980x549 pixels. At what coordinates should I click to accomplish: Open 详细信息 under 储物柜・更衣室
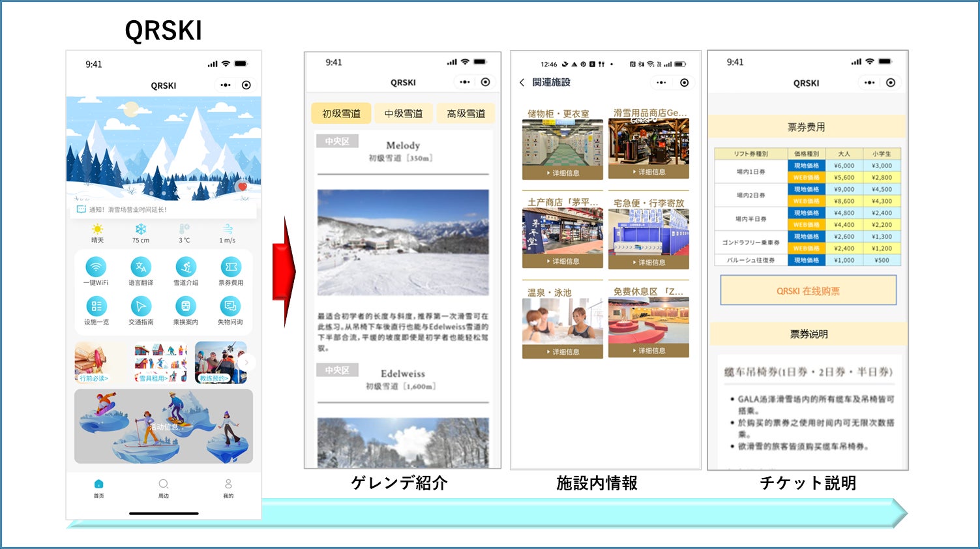pos(563,173)
